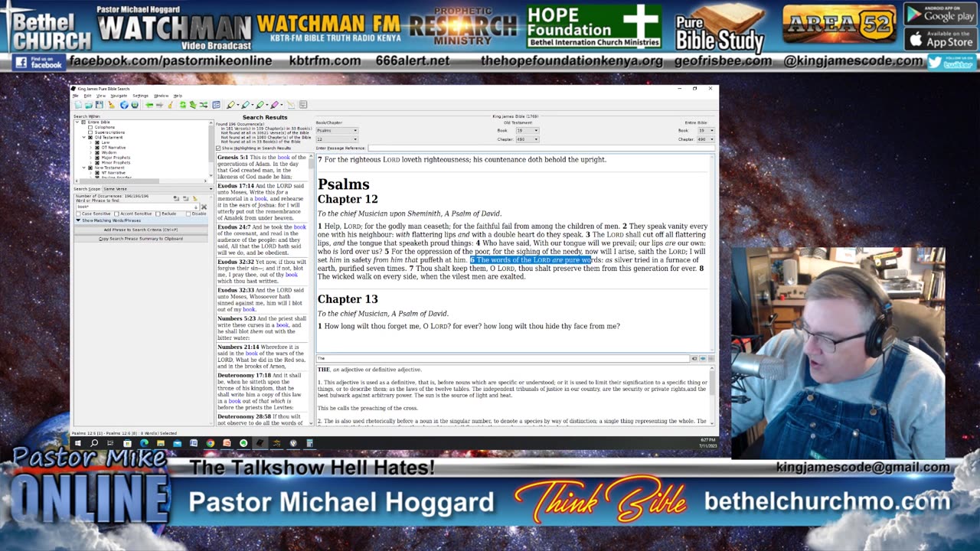Open the Settings menu
Image resolution: width=980 pixels, height=551 pixels.
[140, 96]
